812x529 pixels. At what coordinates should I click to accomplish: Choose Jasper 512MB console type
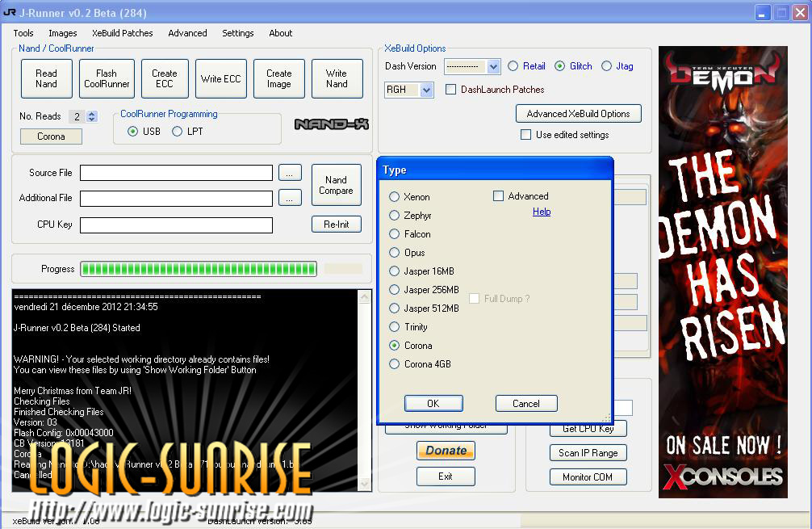click(394, 309)
